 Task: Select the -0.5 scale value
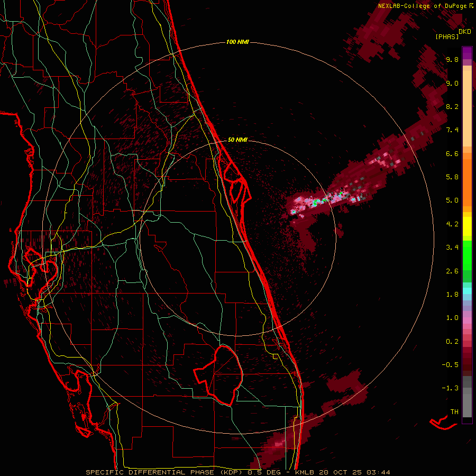coord(450,365)
